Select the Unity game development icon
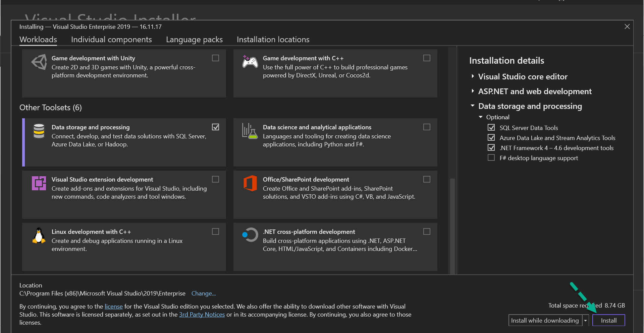The height and width of the screenshot is (333, 644). 39,62
